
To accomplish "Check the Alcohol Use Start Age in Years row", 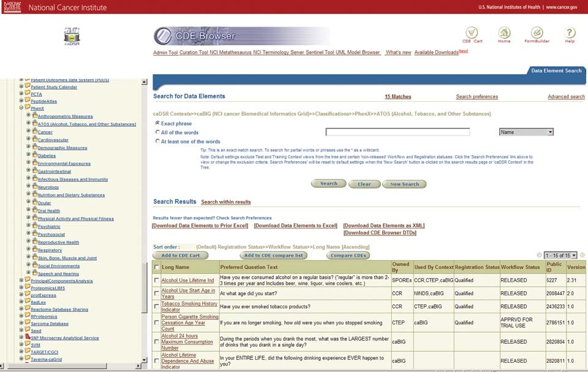I will [x=157, y=293].
